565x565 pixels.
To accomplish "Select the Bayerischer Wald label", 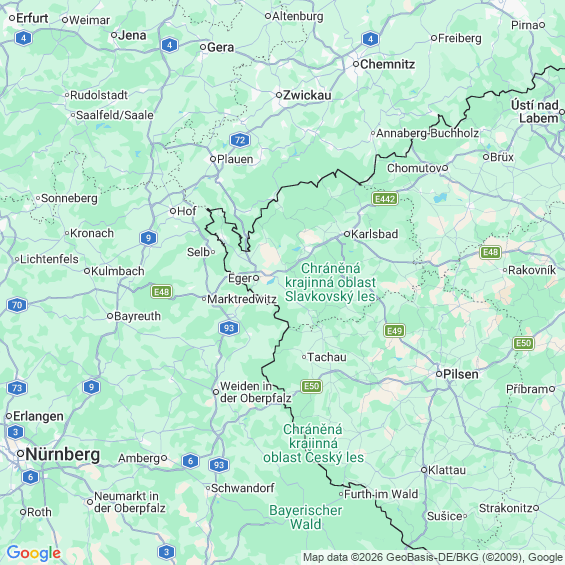I will (306, 517).
